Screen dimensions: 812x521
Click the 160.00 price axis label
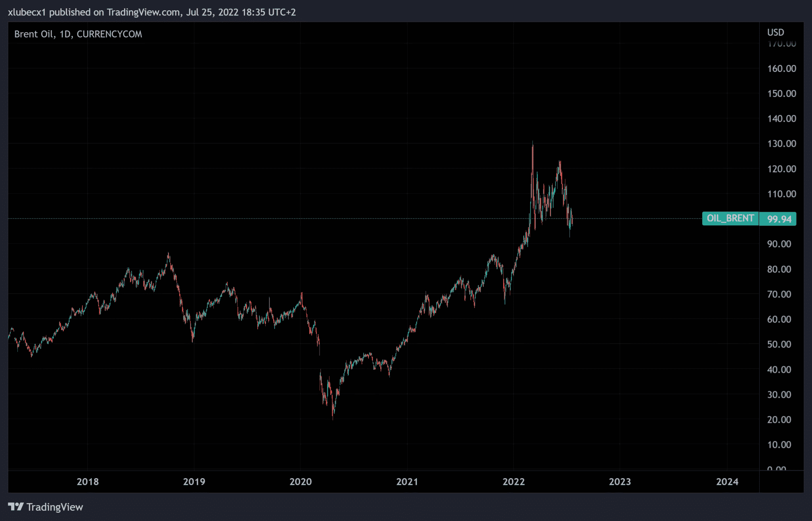pos(781,69)
